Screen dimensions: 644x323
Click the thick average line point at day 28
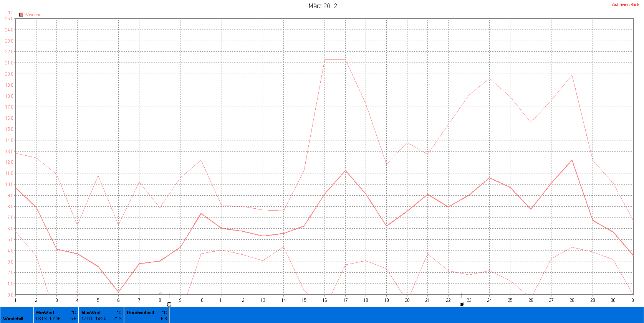click(x=572, y=160)
